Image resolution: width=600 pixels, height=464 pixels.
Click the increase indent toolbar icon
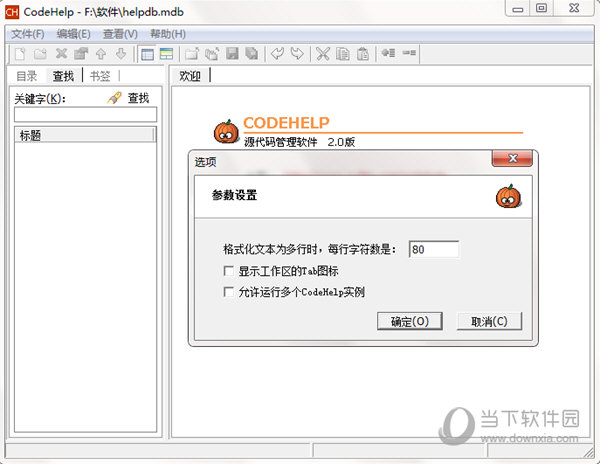click(x=389, y=53)
